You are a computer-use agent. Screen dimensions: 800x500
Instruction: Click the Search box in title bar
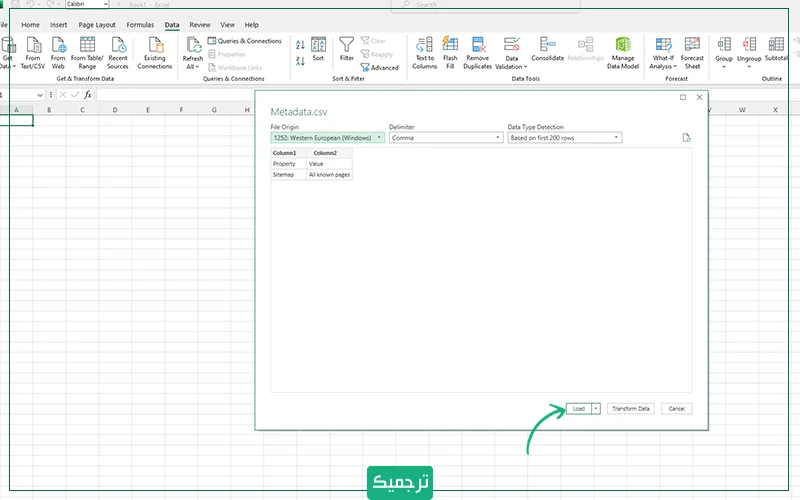[x=485, y=5]
